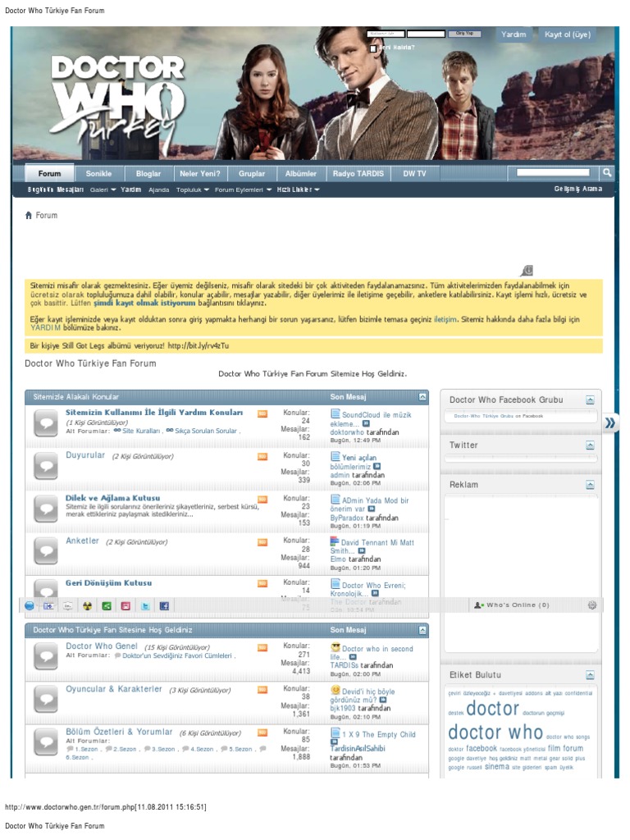Click the radiation symbol toolbar icon

(87, 606)
